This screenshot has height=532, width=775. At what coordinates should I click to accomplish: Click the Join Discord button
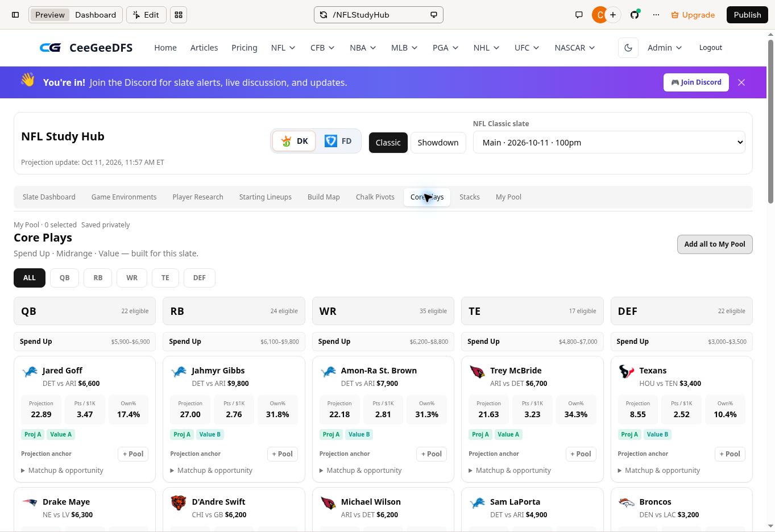point(696,82)
